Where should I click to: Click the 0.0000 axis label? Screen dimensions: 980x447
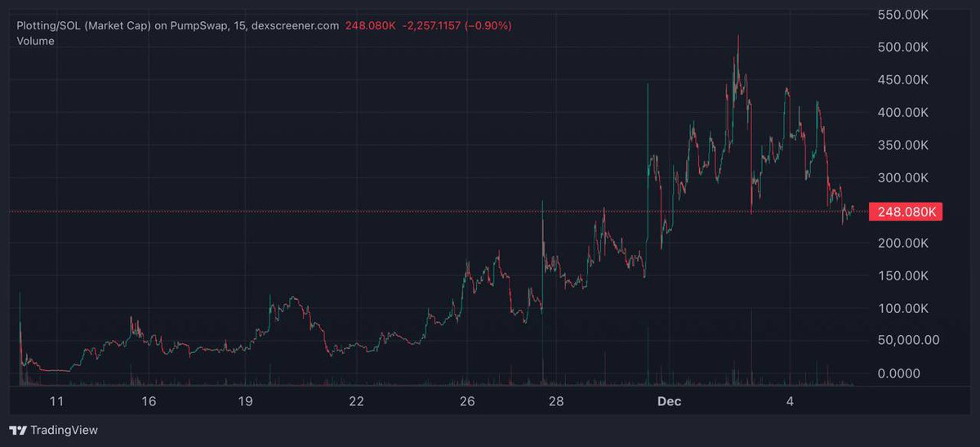pyautogui.click(x=898, y=373)
